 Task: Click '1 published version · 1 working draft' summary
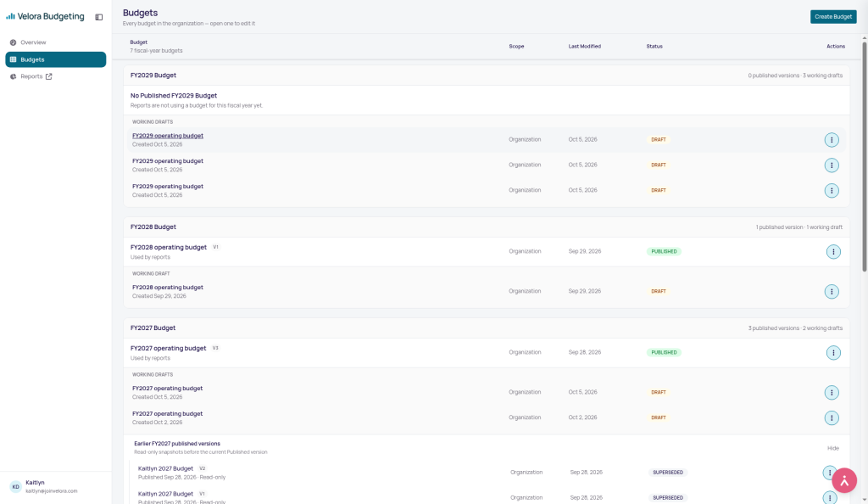pyautogui.click(x=799, y=227)
